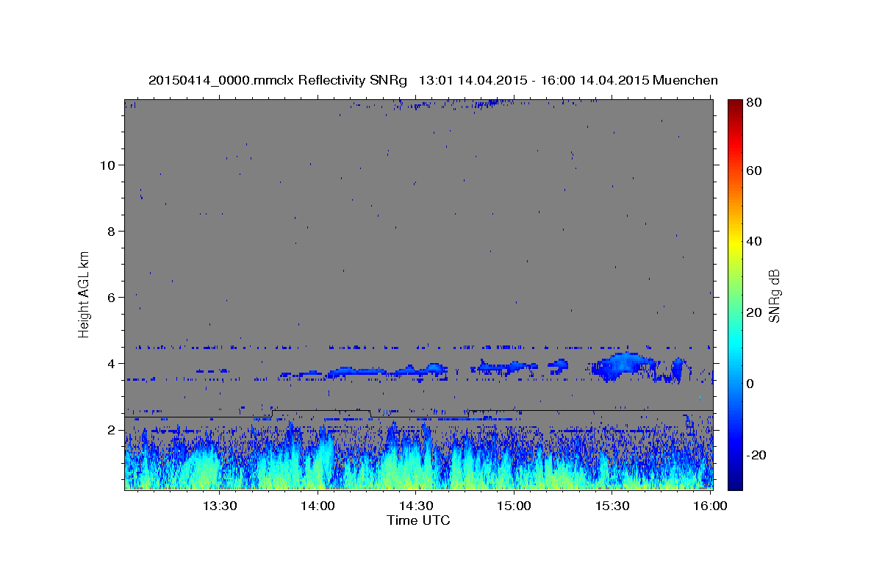The width and height of the screenshot is (882, 588).
Task: Click the 'Height AGL km' axis label
Action: point(85,294)
